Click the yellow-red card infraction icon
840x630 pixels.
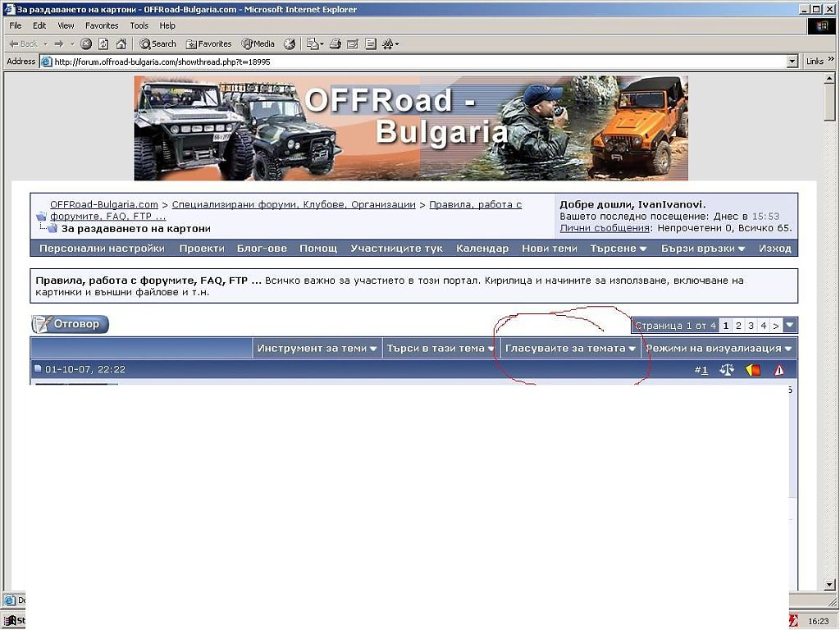[x=753, y=370]
